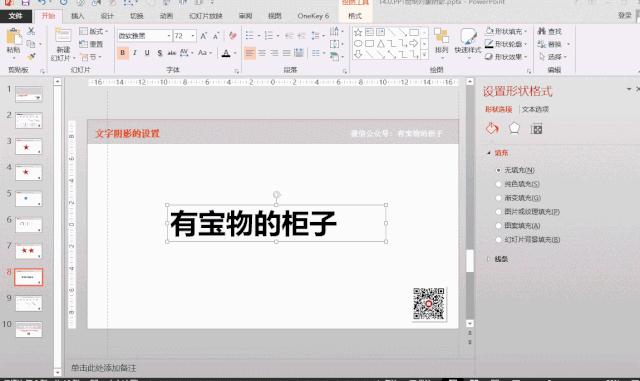This screenshot has height=381, width=640.
Task: Open 形状填充 shape fill dropdown
Action: click(x=506, y=31)
